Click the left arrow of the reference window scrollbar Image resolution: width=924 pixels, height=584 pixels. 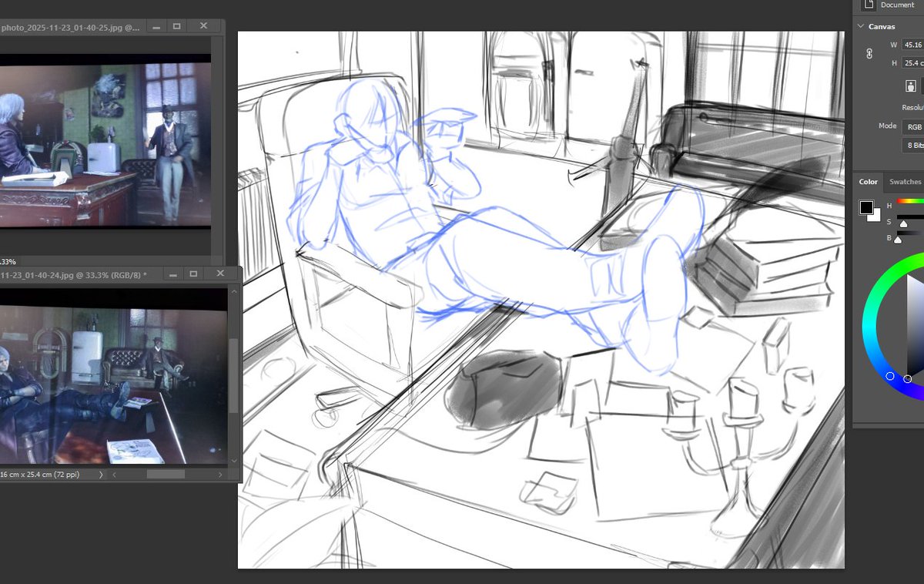[x=114, y=475]
